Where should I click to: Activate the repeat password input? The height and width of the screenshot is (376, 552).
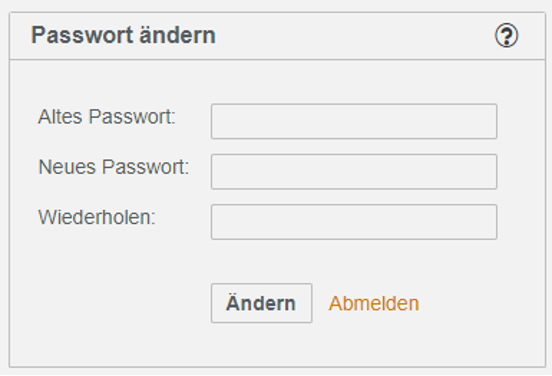(354, 222)
